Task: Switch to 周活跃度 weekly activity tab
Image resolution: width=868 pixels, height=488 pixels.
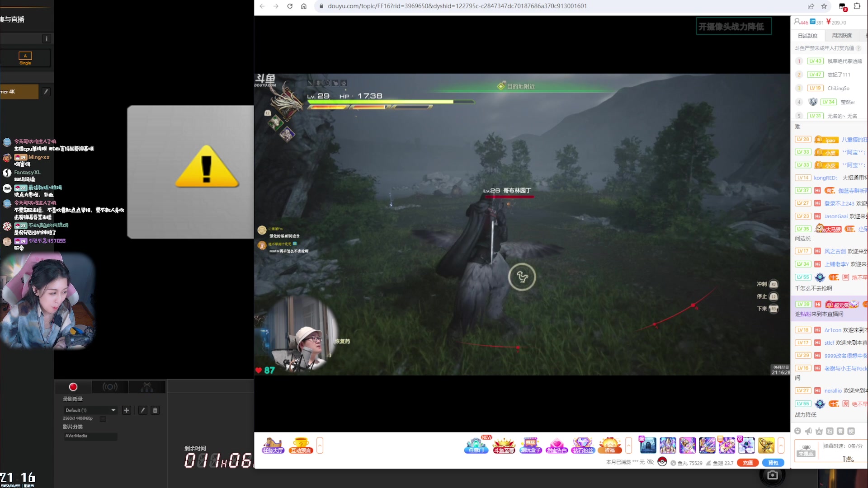Action: coord(841,36)
